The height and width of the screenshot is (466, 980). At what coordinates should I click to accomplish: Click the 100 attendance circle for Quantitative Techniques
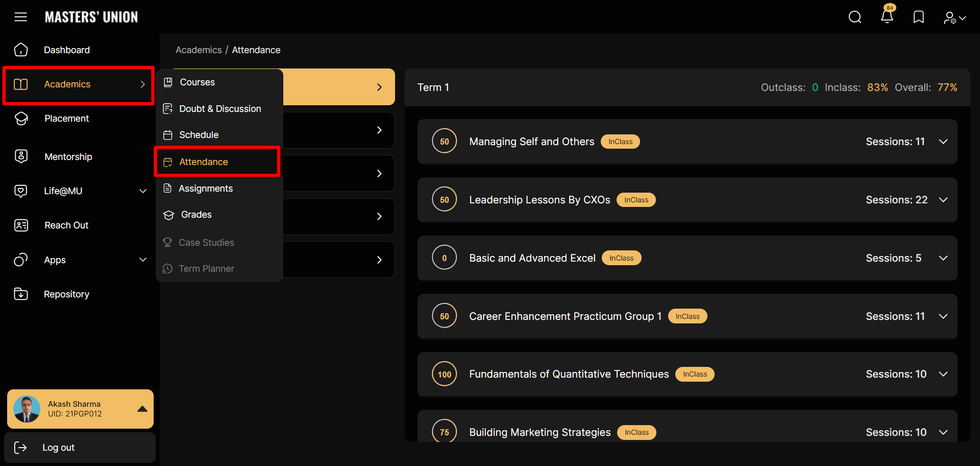click(444, 375)
